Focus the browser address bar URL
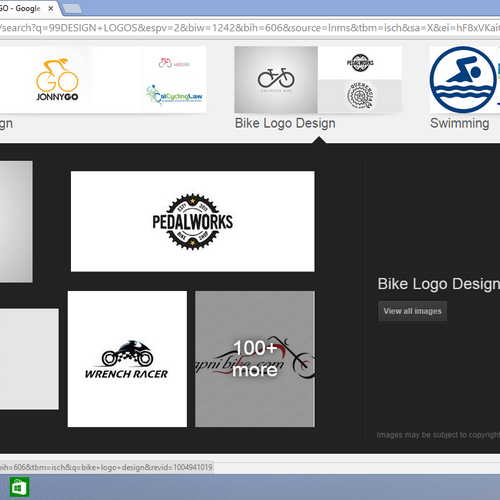Screen dimensions: 500x500 pyautogui.click(x=250, y=28)
